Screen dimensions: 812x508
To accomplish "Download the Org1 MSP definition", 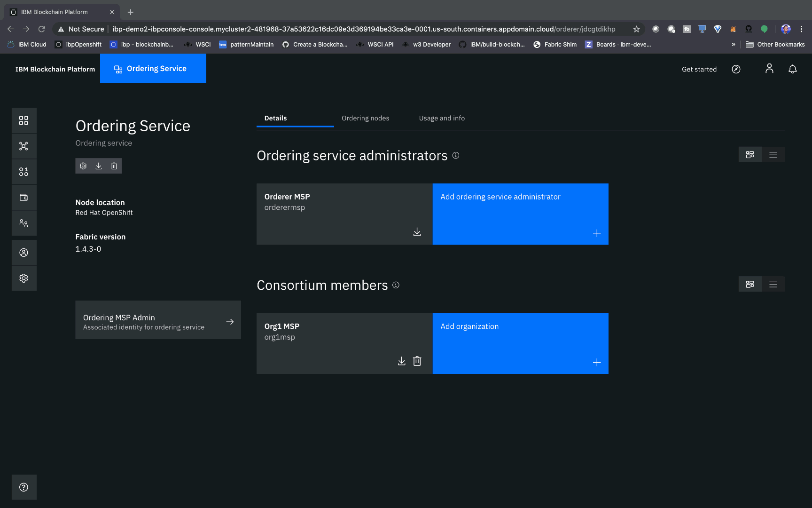I will click(402, 361).
